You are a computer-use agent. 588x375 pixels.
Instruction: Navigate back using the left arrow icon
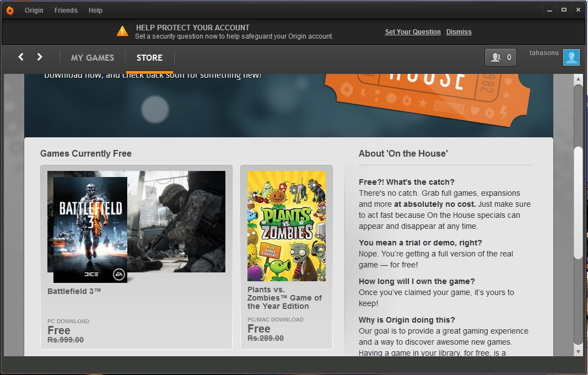[20, 57]
